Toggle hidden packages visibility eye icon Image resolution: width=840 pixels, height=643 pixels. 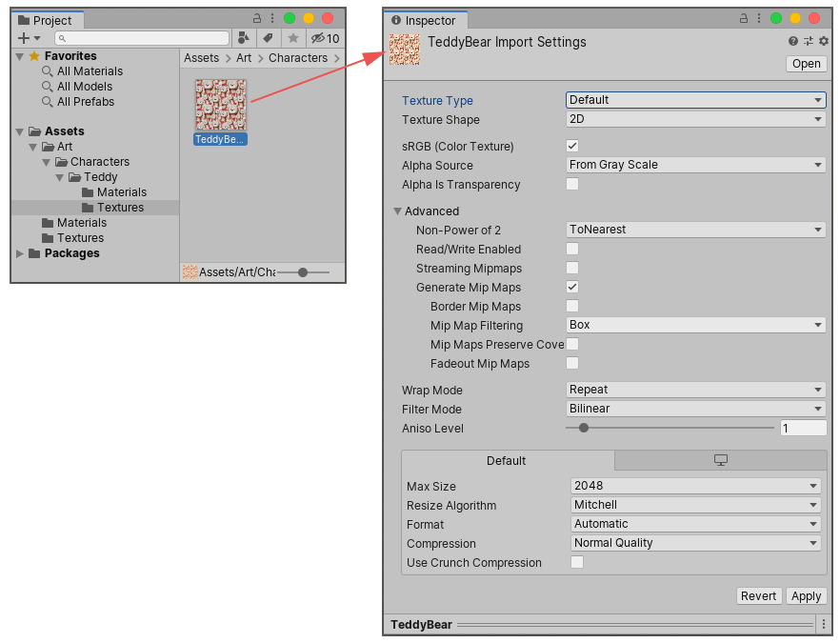[x=319, y=38]
